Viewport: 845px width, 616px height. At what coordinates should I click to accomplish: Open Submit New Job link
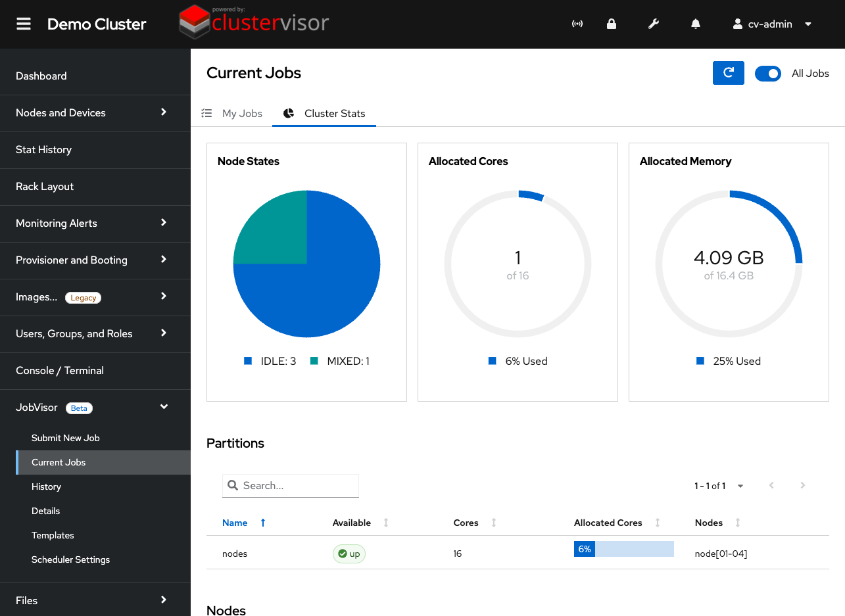(103, 438)
